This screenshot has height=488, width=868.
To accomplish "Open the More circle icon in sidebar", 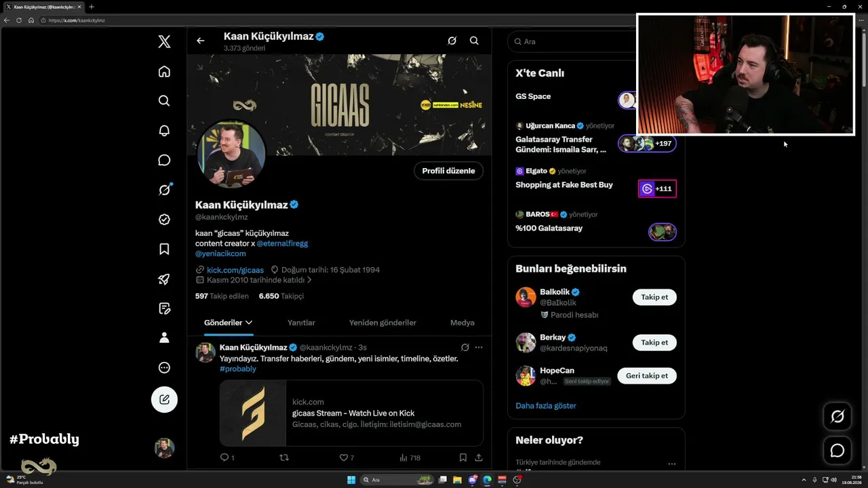I will 164,367.
